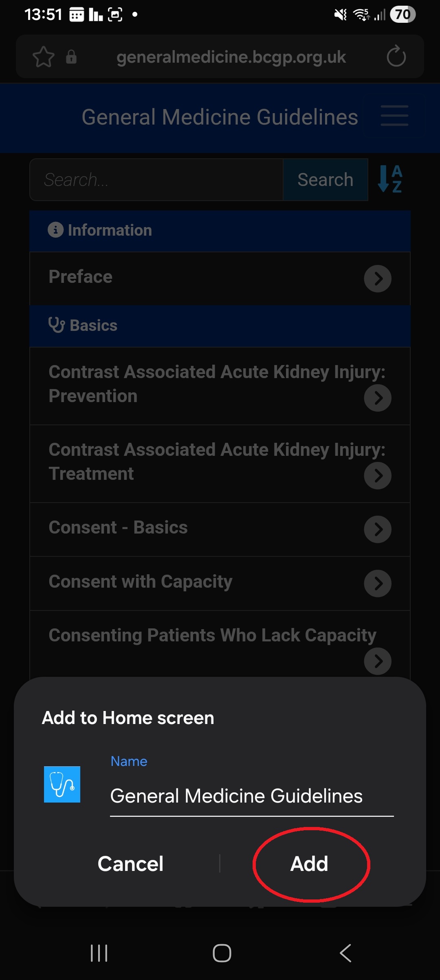Image resolution: width=440 pixels, height=980 pixels.
Task: Expand Consent with Capacity chevron
Action: [x=378, y=584]
